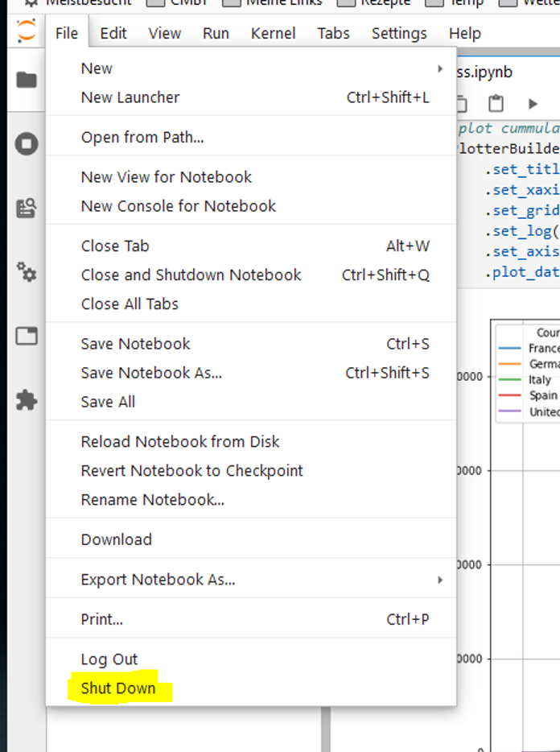Open the Extension Manager puzzle icon
Screen dimensions: 560x752
[27, 400]
